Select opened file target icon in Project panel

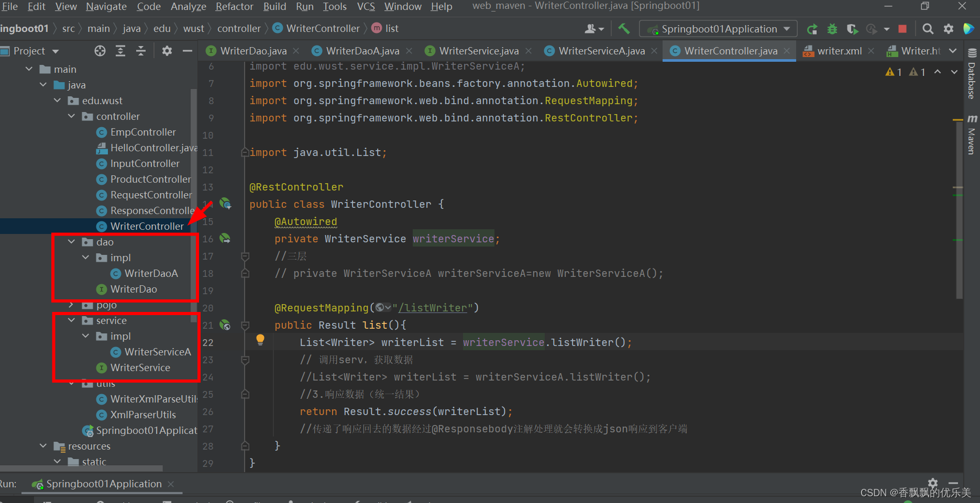100,51
